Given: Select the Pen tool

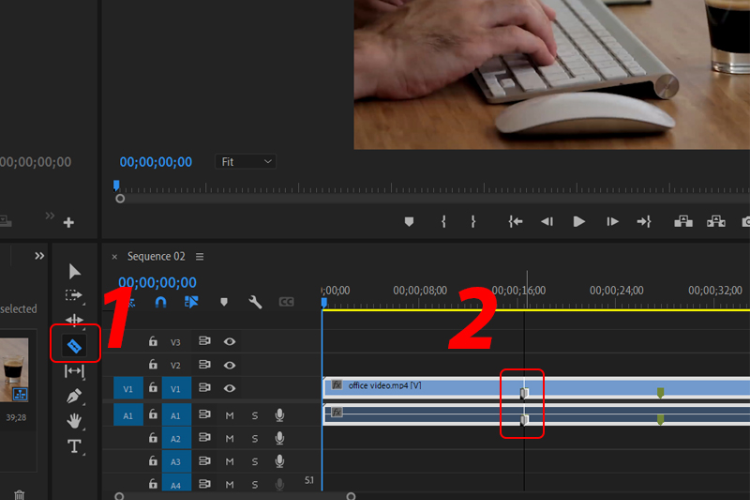Looking at the screenshot, I should (74, 396).
